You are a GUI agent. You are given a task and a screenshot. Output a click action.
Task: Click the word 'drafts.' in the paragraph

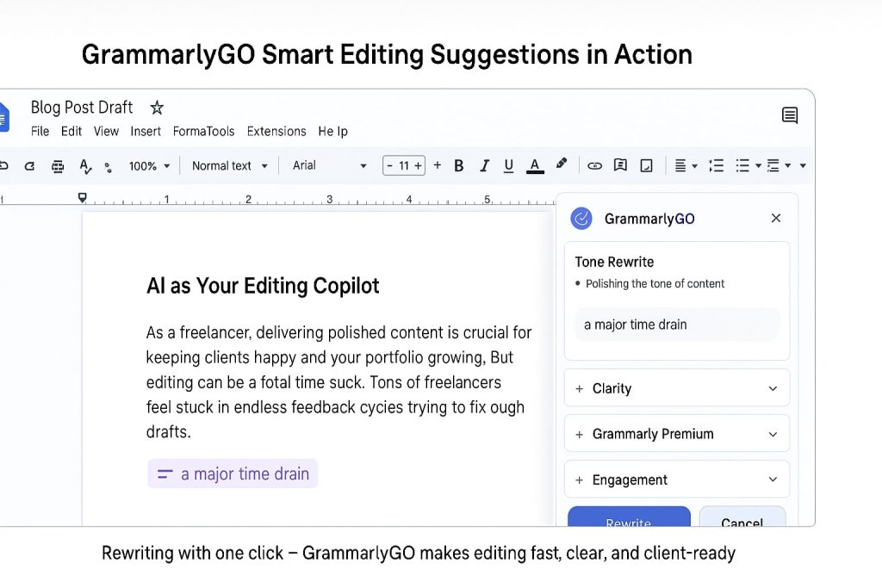coord(169,431)
